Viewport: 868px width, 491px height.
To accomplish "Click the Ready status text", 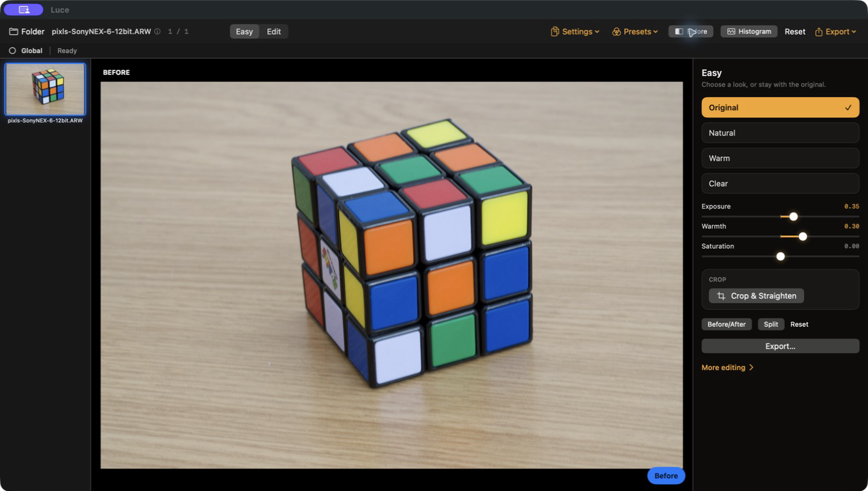I will [67, 51].
